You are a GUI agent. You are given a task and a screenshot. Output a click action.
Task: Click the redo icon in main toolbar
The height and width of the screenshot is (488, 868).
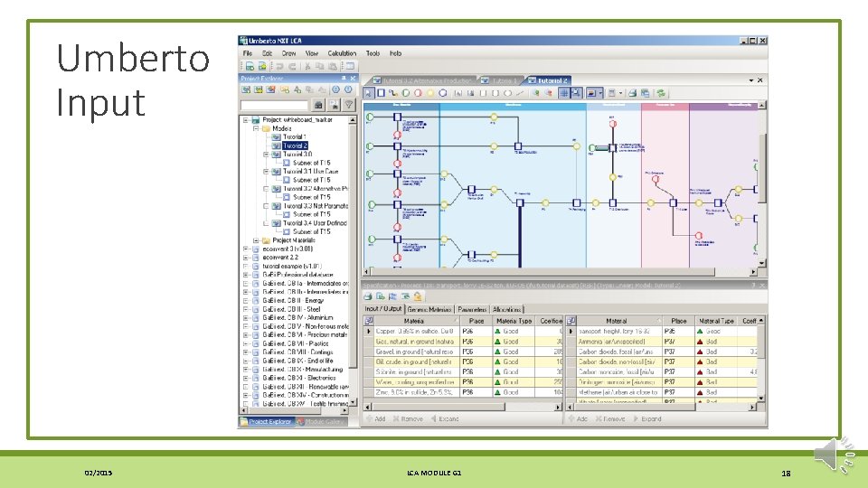click(x=292, y=66)
